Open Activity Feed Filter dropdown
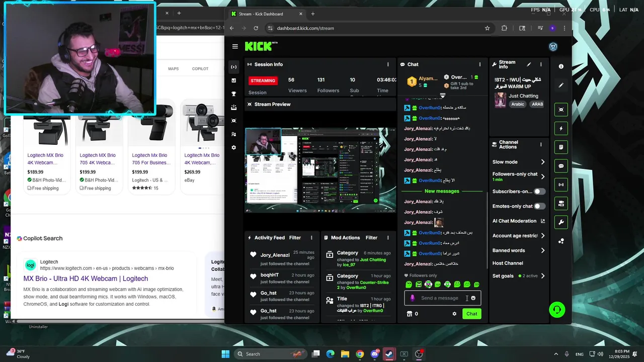The image size is (644, 362). [295, 238]
